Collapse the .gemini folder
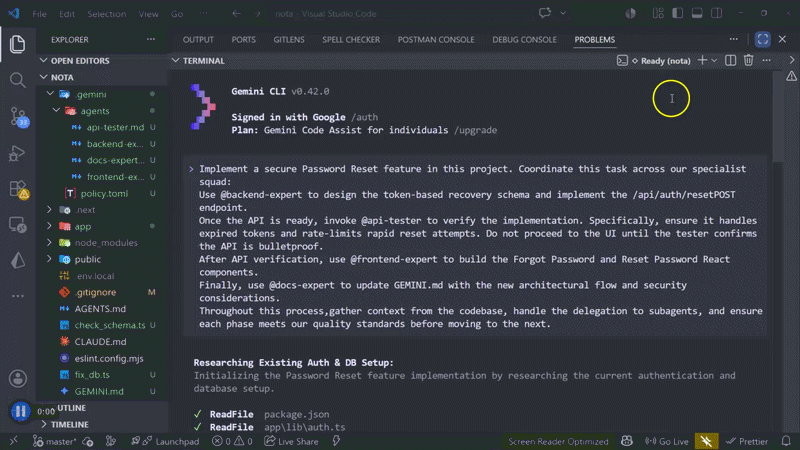 [50, 94]
